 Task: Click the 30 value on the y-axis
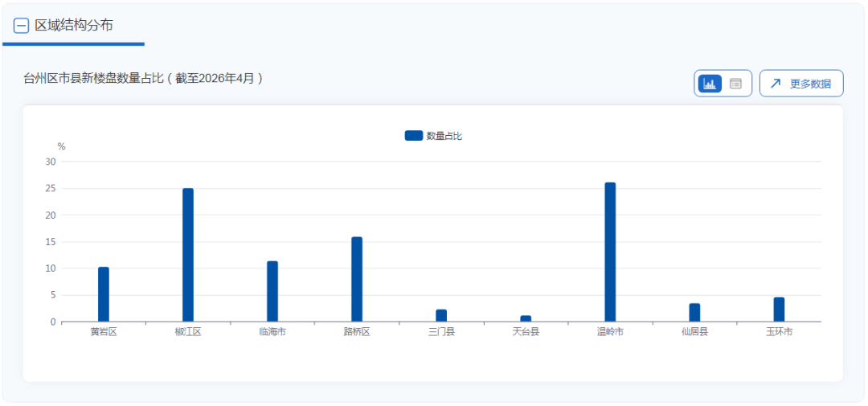[51, 162]
